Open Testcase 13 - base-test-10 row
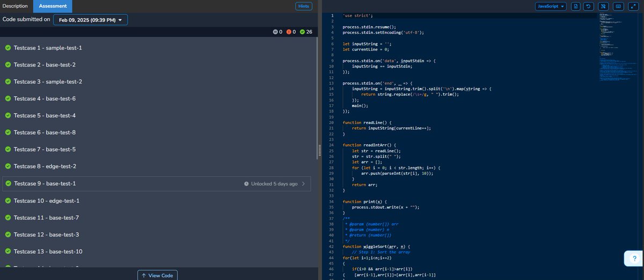 point(157,252)
